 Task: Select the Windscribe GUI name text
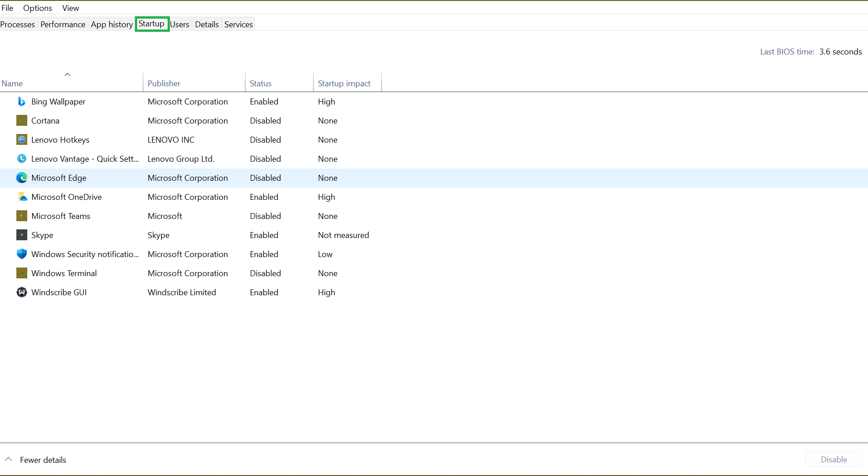pos(59,292)
